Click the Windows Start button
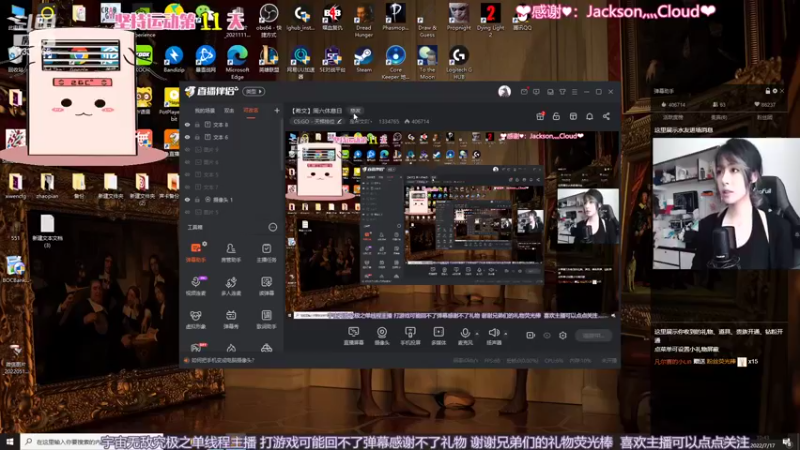Viewport: 800px width, 450px height. point(10,441)
